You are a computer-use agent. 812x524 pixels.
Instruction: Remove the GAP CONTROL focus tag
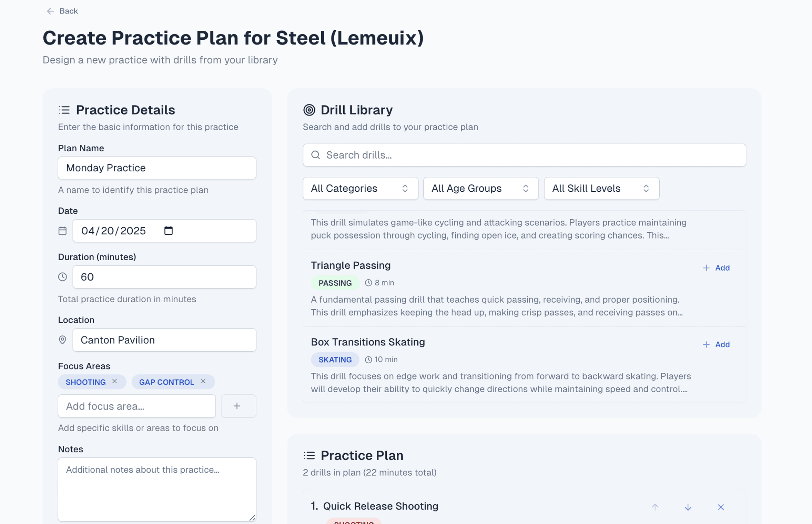point(203,381)
